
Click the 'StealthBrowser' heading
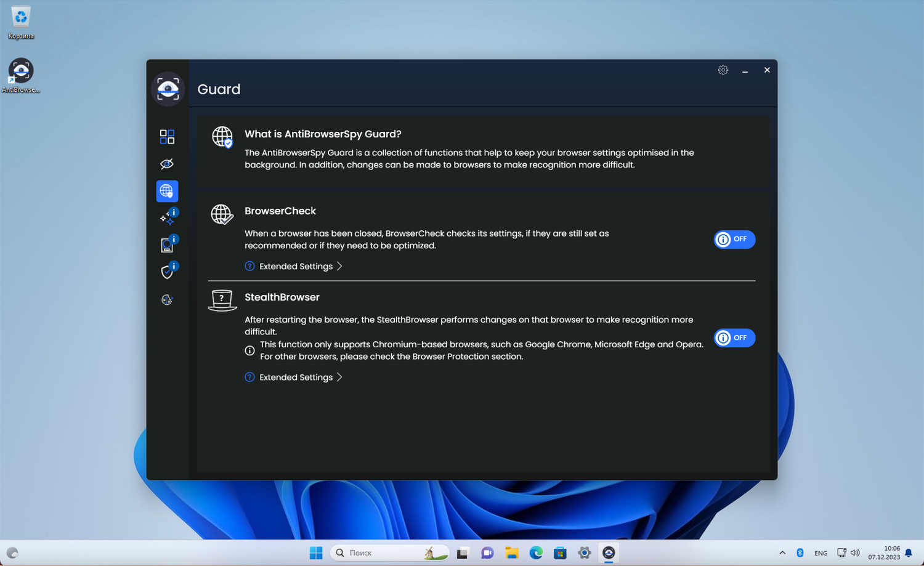(282, 297)
